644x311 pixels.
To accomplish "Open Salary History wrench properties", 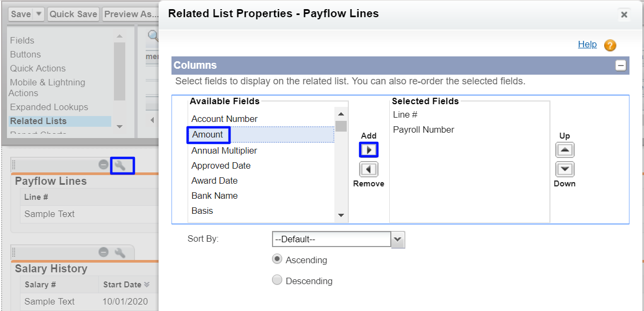I will tap(120, 252).
